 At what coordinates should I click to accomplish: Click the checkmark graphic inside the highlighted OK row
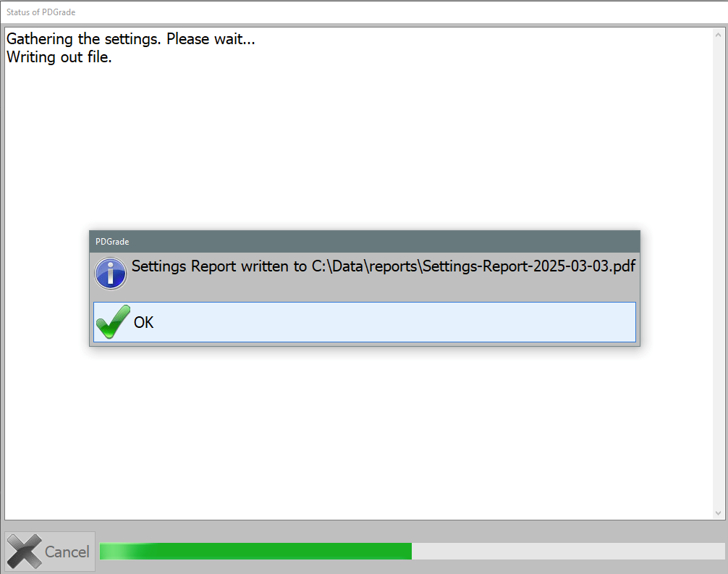[x=112, y=321]
